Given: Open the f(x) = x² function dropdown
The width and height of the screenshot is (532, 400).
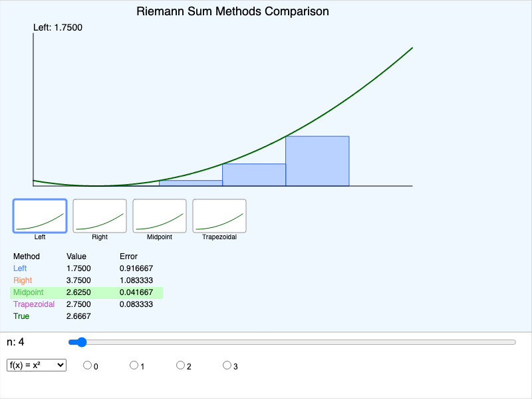Looking at the screenshot, I should point(36,365).
